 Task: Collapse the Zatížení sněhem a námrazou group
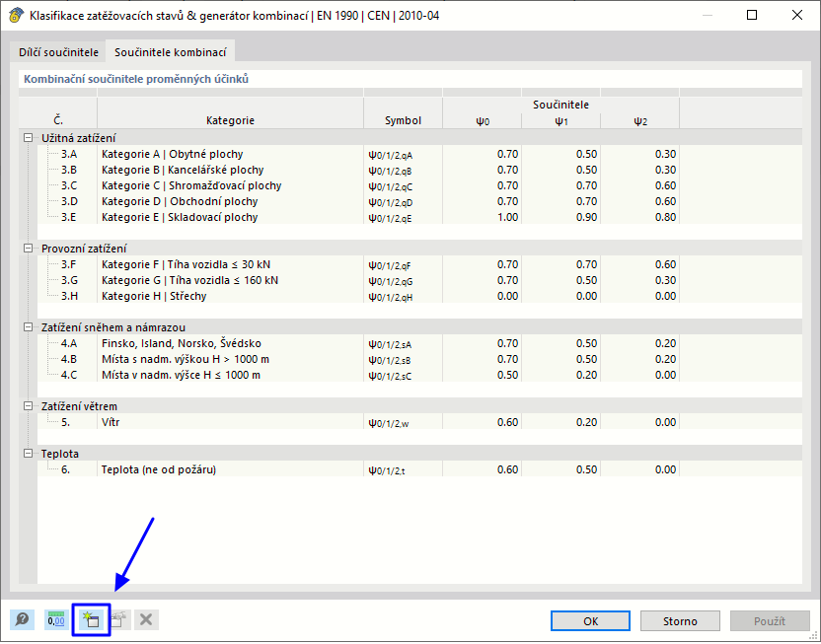[29, 327]
